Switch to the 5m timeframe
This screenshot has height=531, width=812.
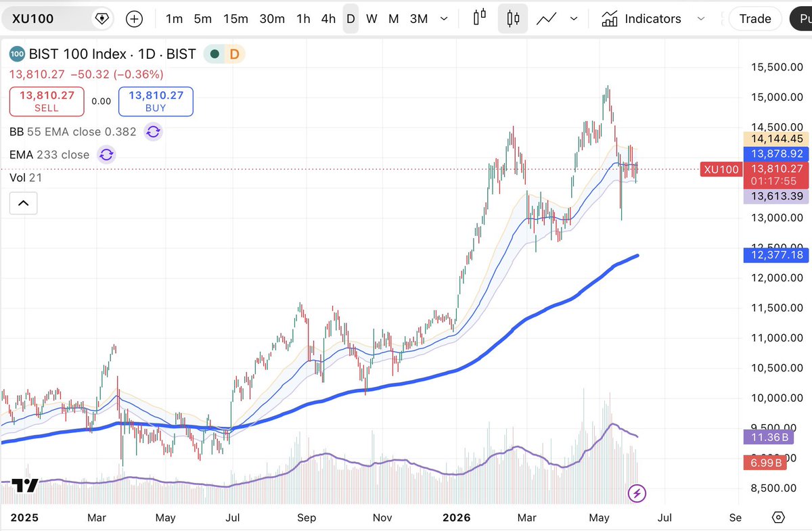tap(202, 19)
